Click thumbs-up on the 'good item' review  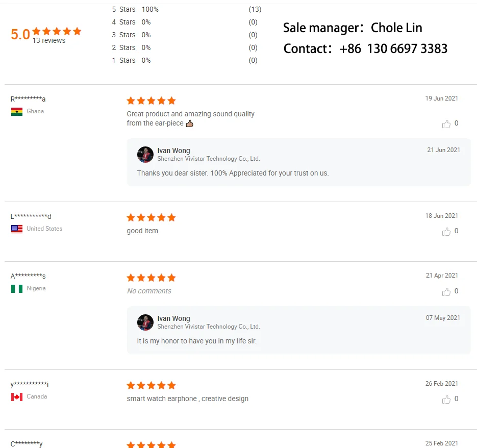(x=446, y=232)
